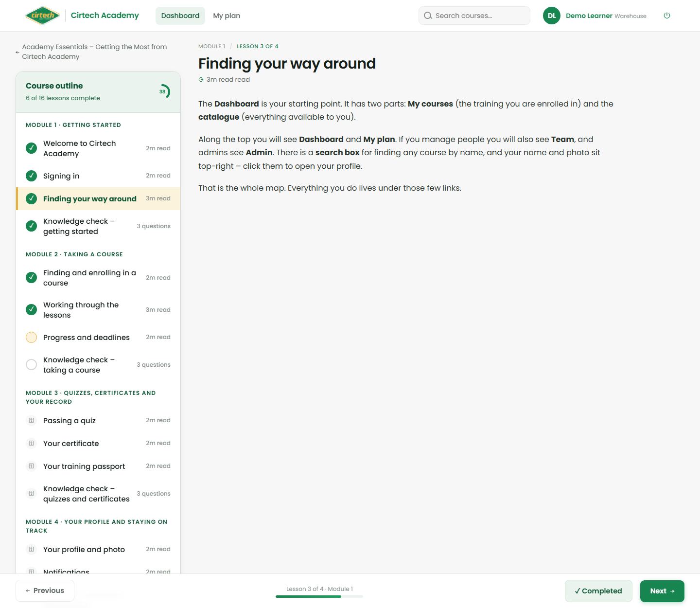
Task: Click the back arrow beside Academy Essentials
Action: [x=17, y=52]
